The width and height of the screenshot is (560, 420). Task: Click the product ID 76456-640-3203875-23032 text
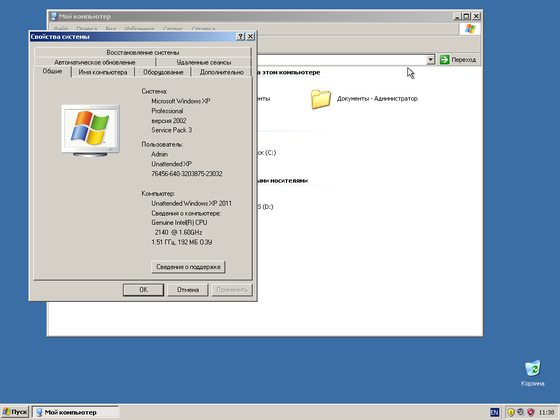187,174
